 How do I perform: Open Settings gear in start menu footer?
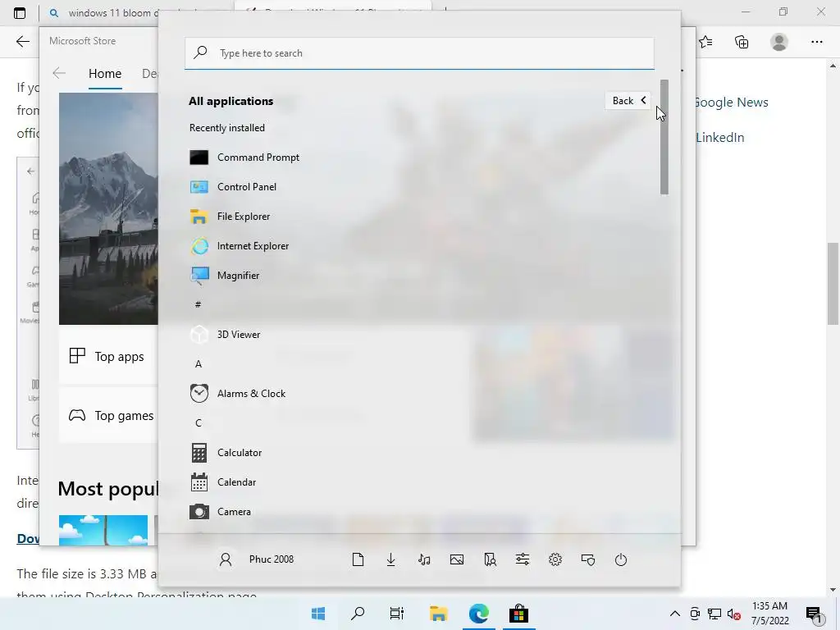coord(555,559)
